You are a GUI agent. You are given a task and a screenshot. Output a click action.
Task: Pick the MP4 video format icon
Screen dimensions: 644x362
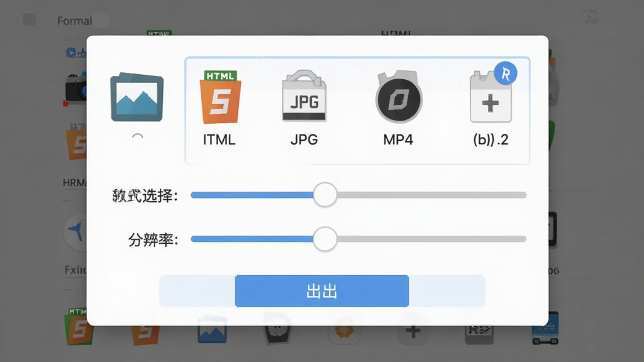[x=398, y=97]
